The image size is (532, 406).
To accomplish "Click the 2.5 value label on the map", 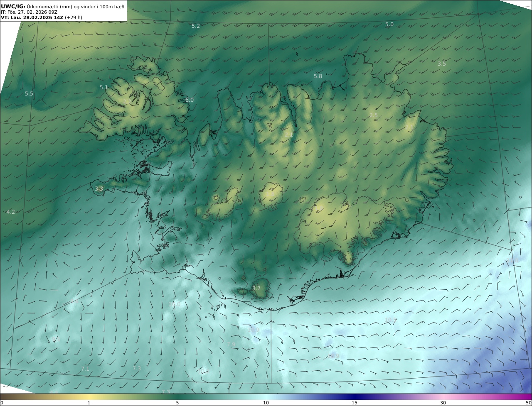I will (374, 115).
